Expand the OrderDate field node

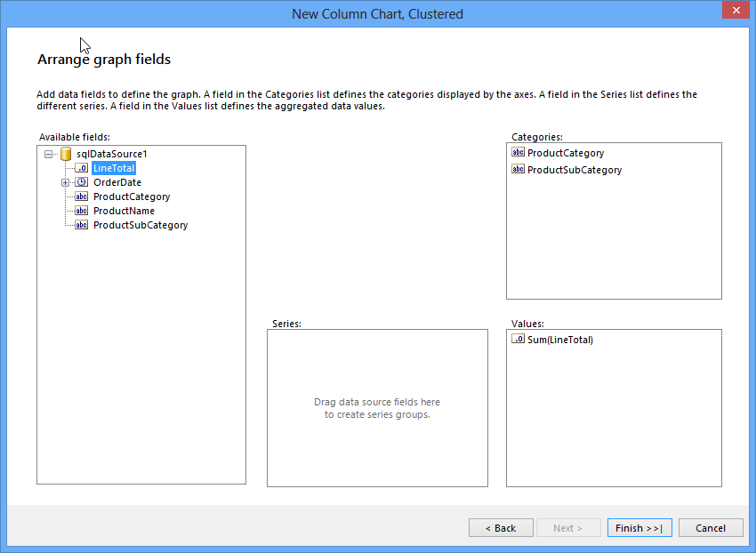click(x=66, y=182)
